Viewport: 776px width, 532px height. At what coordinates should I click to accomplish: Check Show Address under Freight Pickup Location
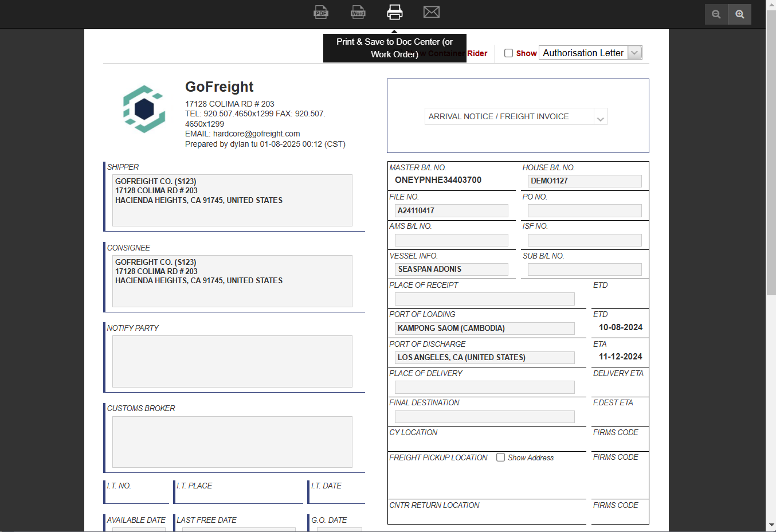tap(501, 457)
